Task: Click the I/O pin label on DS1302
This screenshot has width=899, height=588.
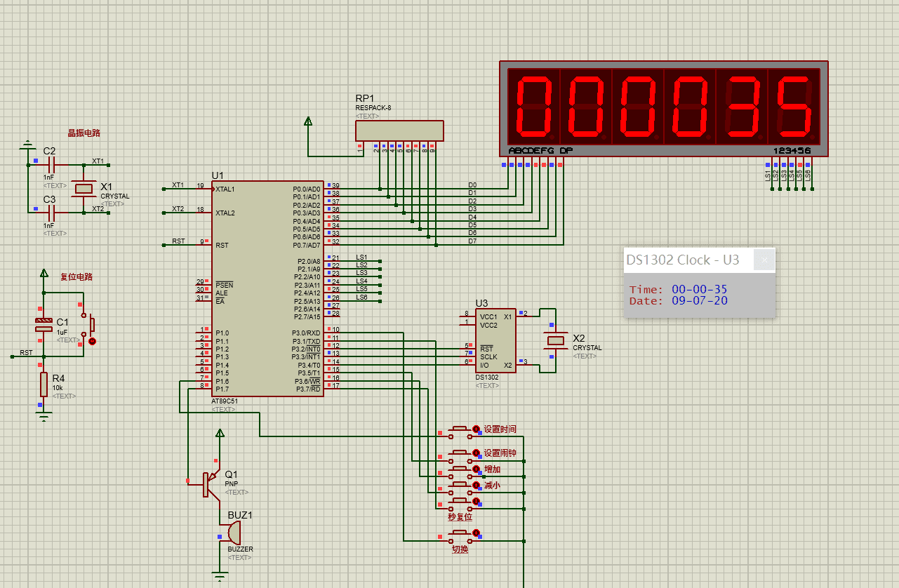Action: [x=485, y=365]
